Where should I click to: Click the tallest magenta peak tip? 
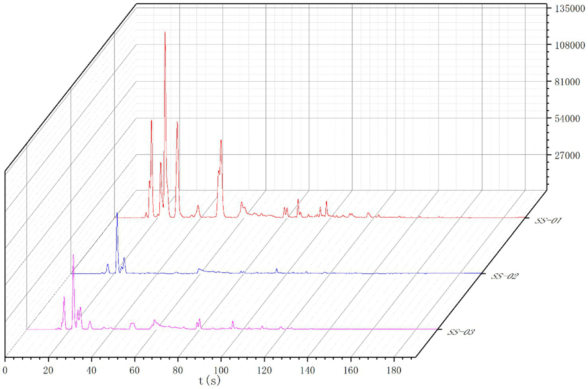73,255
